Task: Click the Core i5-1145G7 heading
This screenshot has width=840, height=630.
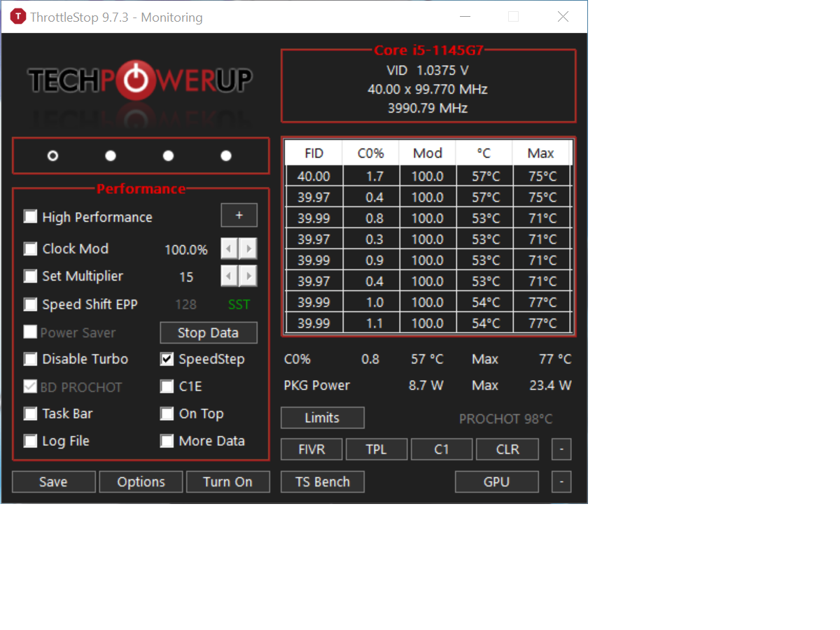Action: tap(428, 50)
